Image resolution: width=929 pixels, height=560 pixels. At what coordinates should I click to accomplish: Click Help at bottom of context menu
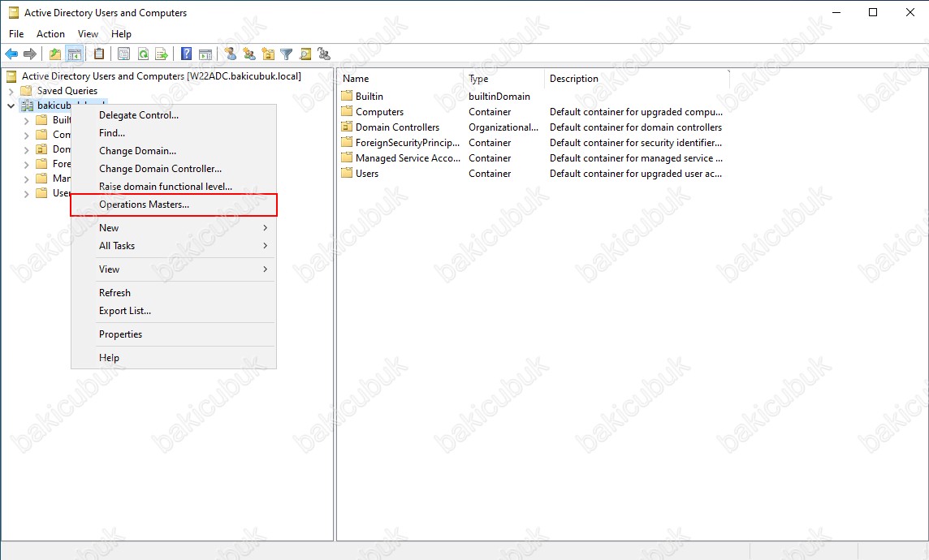pos(174,358)
